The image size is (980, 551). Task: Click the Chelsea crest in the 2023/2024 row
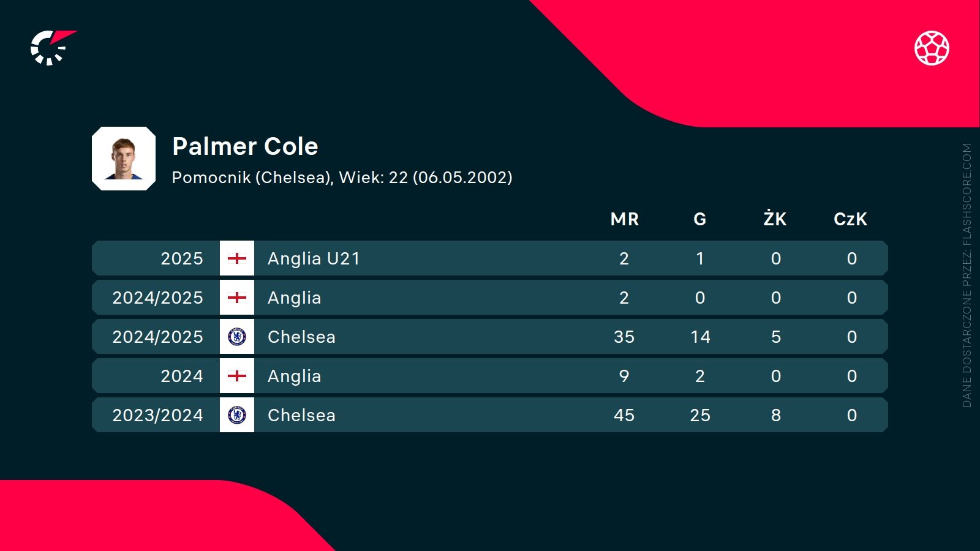(x=237, y=415)
